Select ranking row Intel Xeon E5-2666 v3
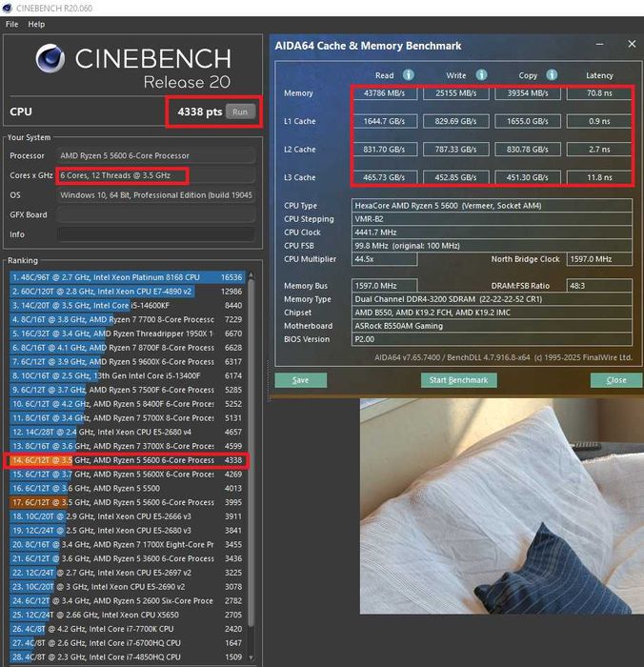 coord(127,516)
